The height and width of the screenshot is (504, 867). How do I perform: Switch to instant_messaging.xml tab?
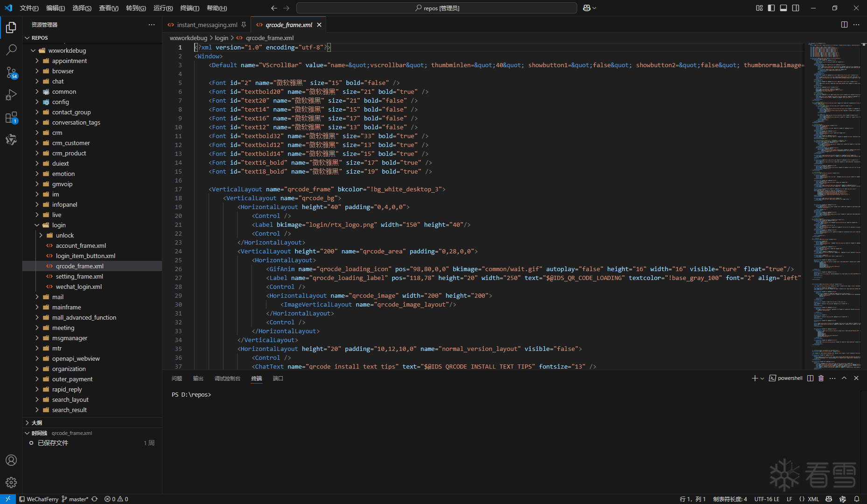207,25
